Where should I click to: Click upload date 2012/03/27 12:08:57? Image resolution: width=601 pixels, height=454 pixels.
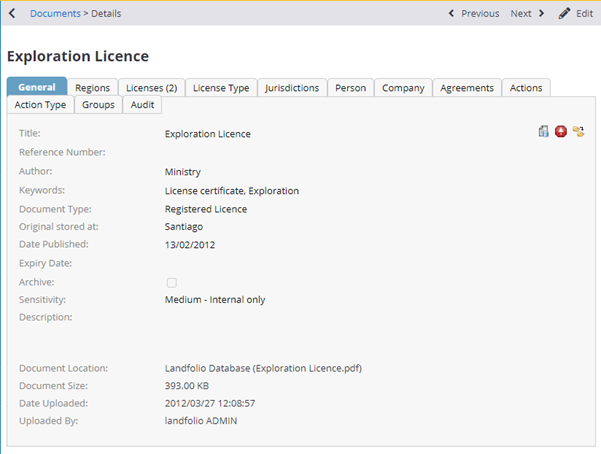click(x=210, y=403)
